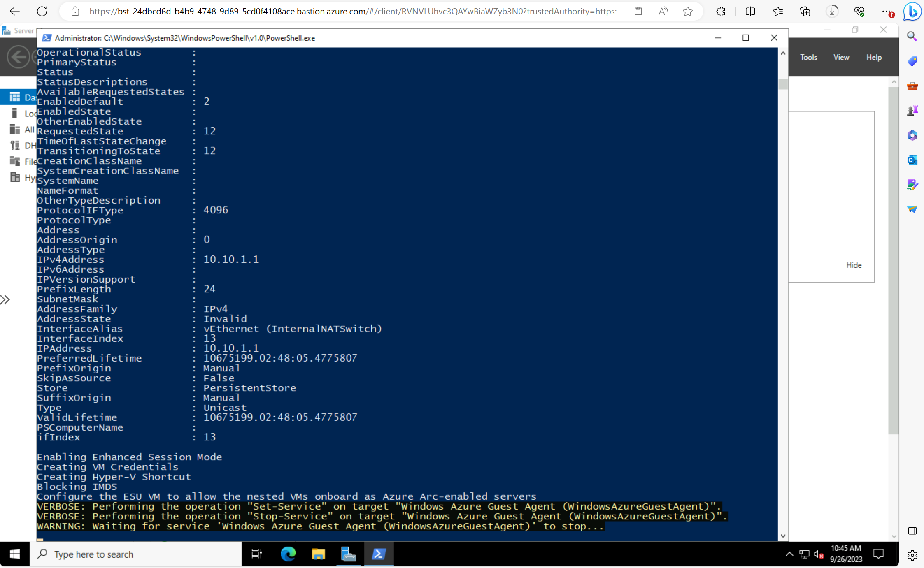Open the Server Manager Tools menu
Image resolution: width=924 pixels, height=568 pixels.
coord(808,57)
